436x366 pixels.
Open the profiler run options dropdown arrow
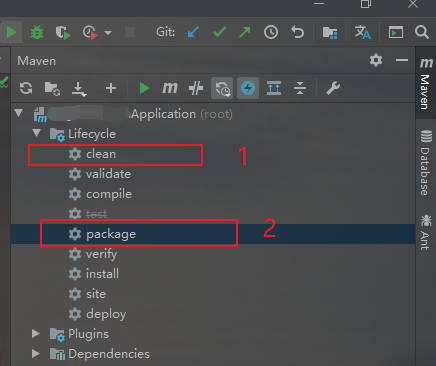pyautogui.click(x=108, y=33)
